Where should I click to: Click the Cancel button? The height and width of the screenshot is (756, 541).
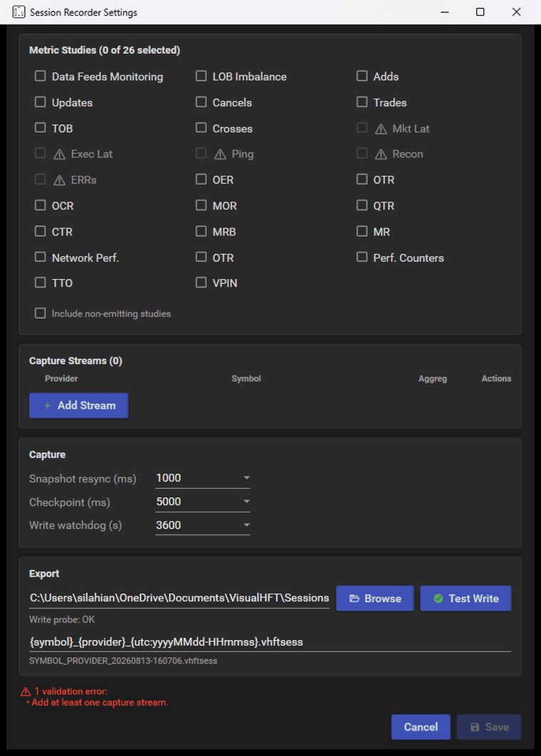pyautogui.click(x=421, y=727)
